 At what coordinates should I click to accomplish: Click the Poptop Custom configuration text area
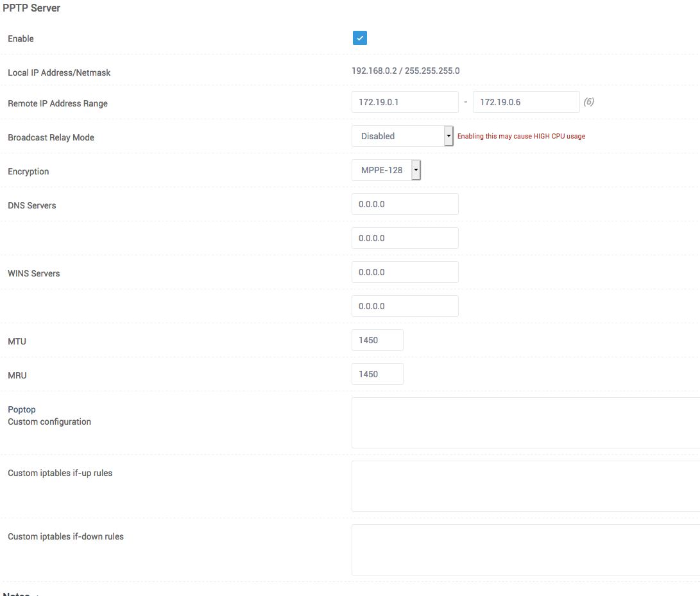(x=525, y=422)
